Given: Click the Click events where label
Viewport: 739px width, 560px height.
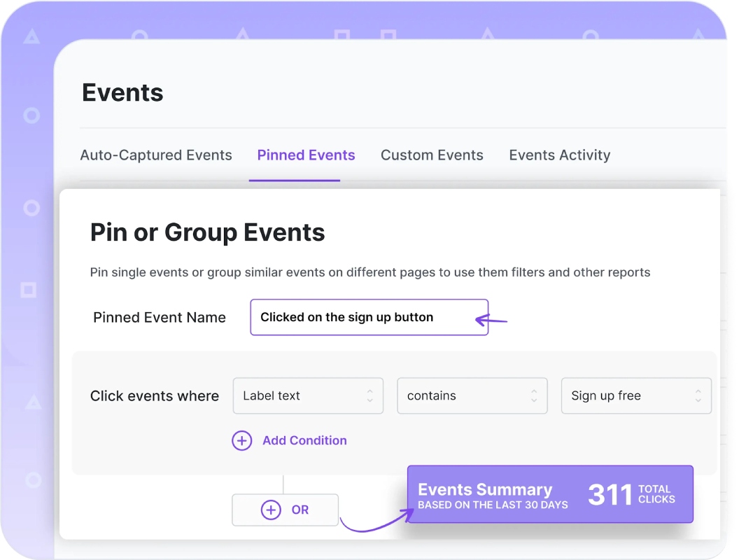Looking at the screenshot, I should pos(155,396).
